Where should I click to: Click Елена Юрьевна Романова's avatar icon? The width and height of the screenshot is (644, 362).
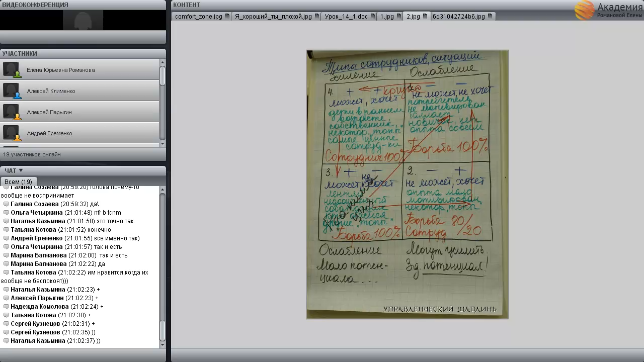[12, 70]
